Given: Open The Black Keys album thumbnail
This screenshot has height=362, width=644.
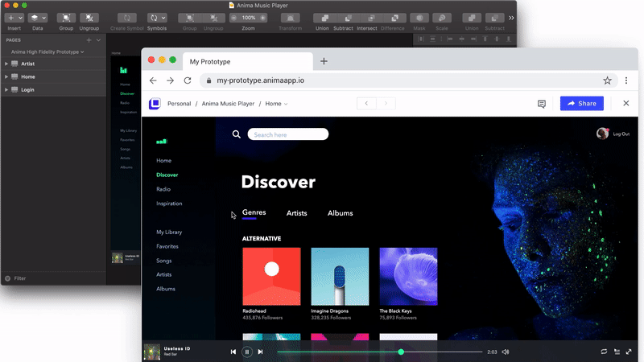Looking at the screenshot, I should coord(408,276).
